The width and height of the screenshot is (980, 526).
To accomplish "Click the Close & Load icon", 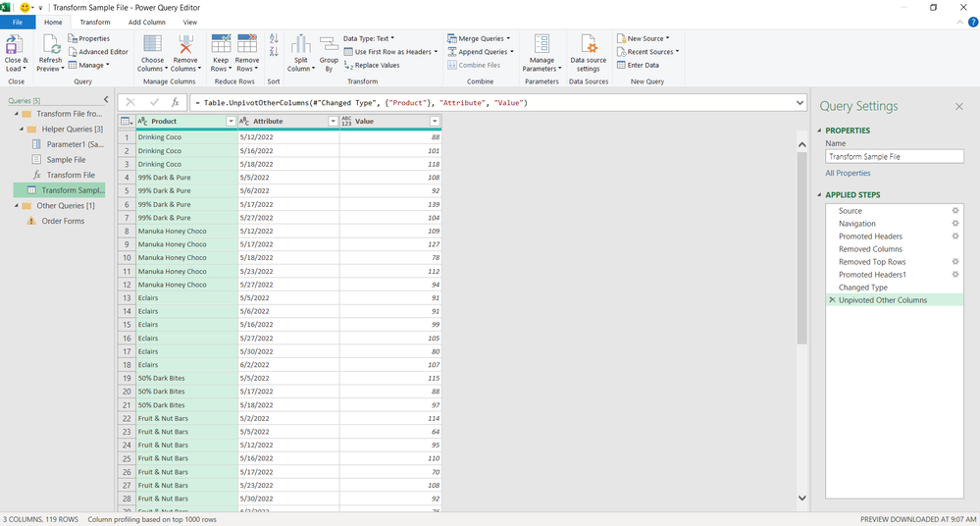I will pyautogui.click(x=13, y=46).
